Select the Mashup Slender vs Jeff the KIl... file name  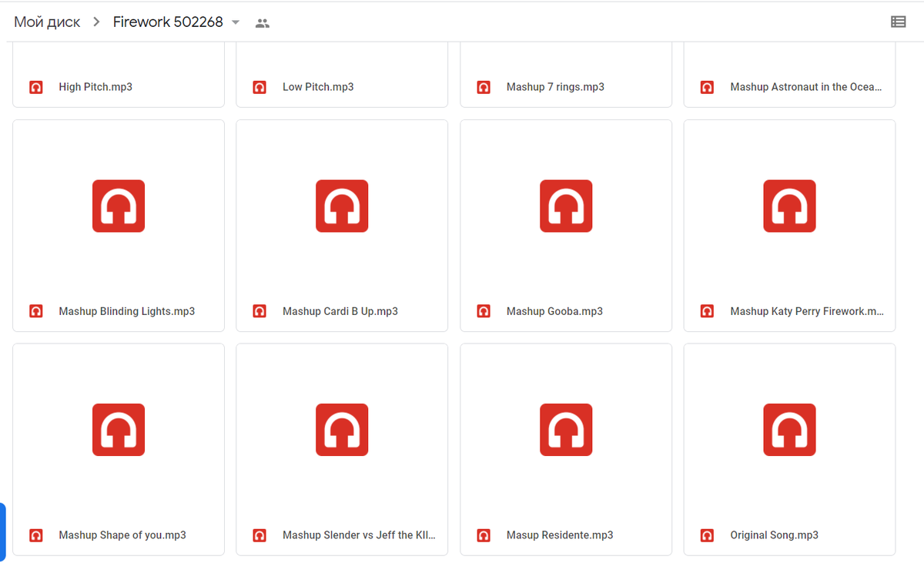click(359, 535)
